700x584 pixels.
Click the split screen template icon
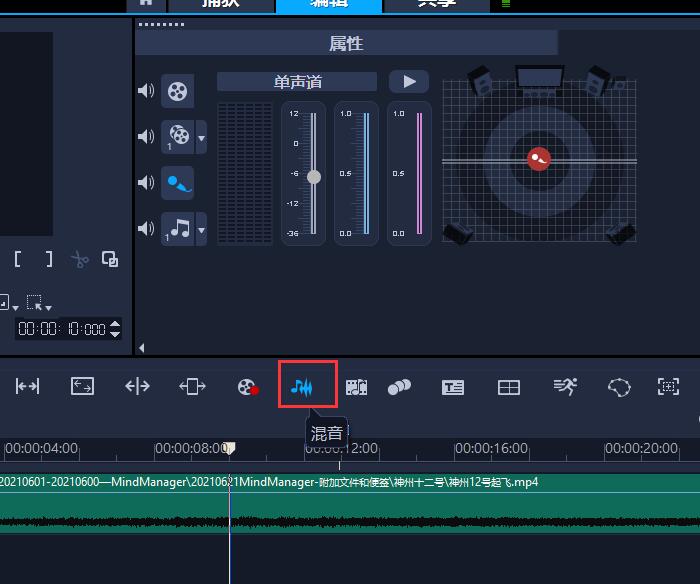click(509, 387)
